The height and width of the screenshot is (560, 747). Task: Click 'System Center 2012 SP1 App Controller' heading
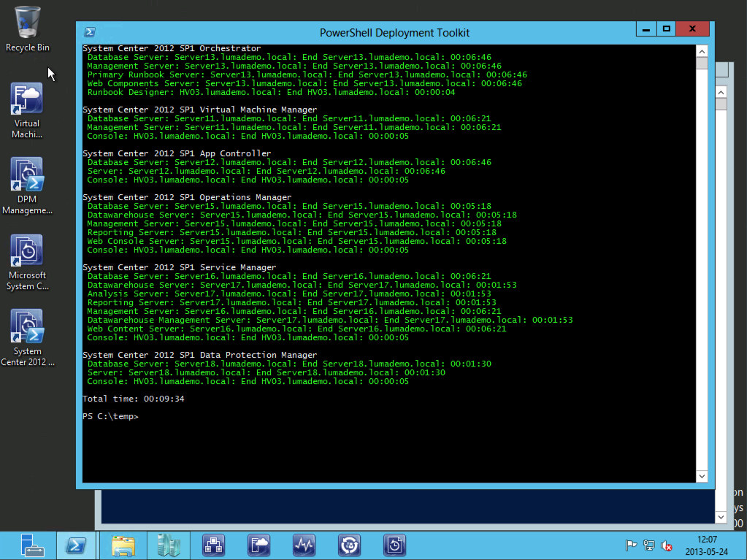pyautogui.click(x=177, y=153)
